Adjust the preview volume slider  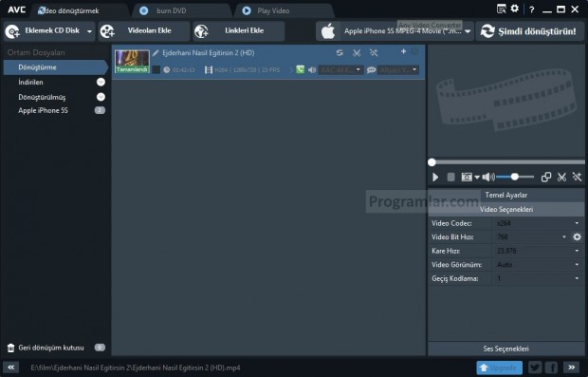(515, 177)
